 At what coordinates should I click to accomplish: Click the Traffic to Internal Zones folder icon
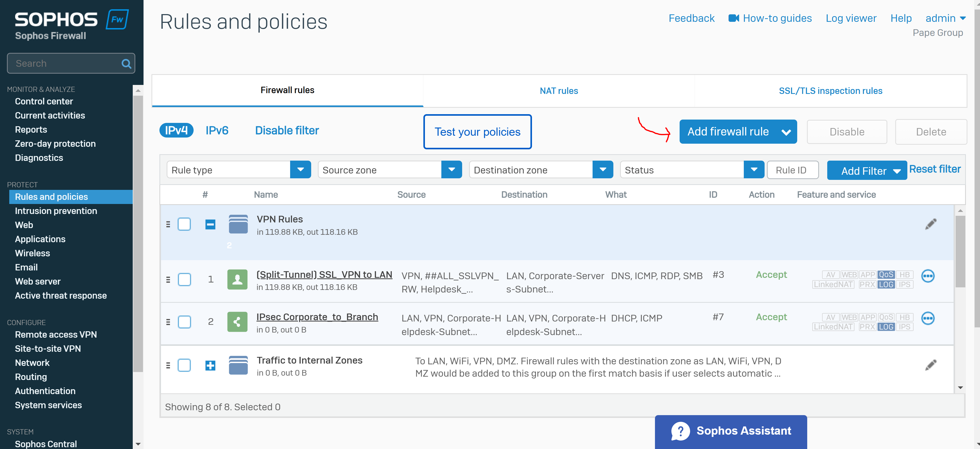click(238, 365)
